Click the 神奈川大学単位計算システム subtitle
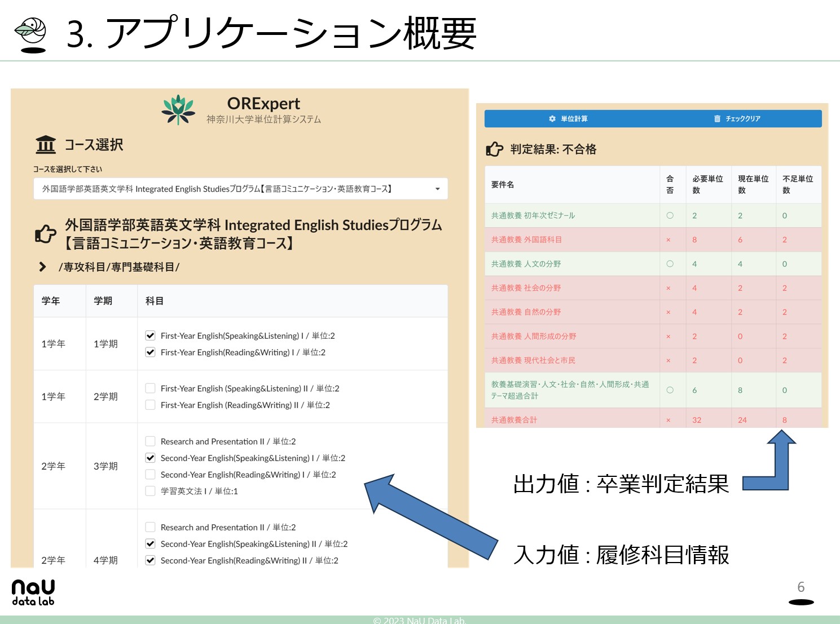Image resolution: width=840 pixels, height=624 pixels. click(x=263, y=120)
